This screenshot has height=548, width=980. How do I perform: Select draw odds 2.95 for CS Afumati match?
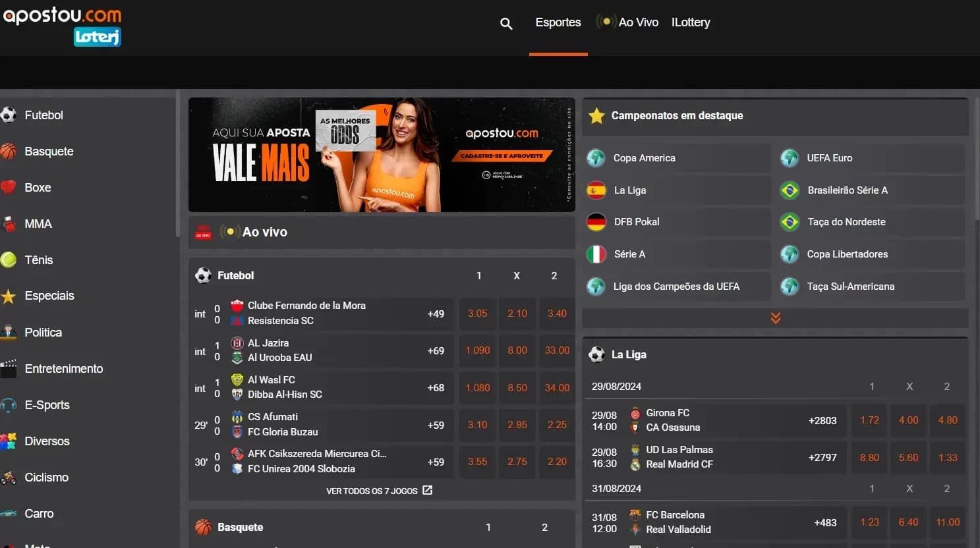[x=517, y=425]
